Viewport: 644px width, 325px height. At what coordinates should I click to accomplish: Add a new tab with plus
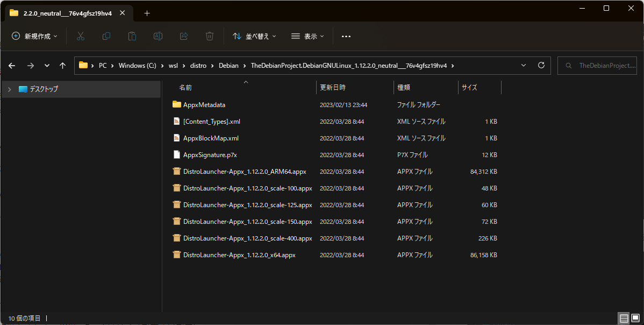(147, 13)
